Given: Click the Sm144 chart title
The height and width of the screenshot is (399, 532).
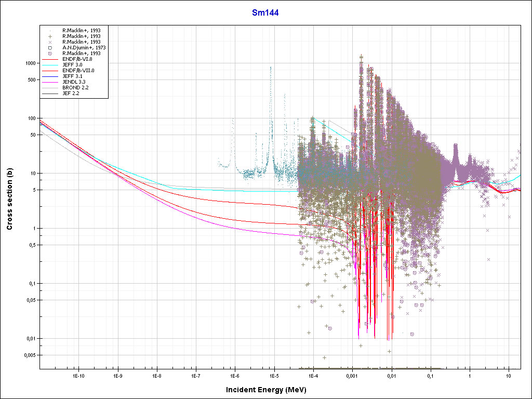Looking at the screenshot, I should 265,14.
